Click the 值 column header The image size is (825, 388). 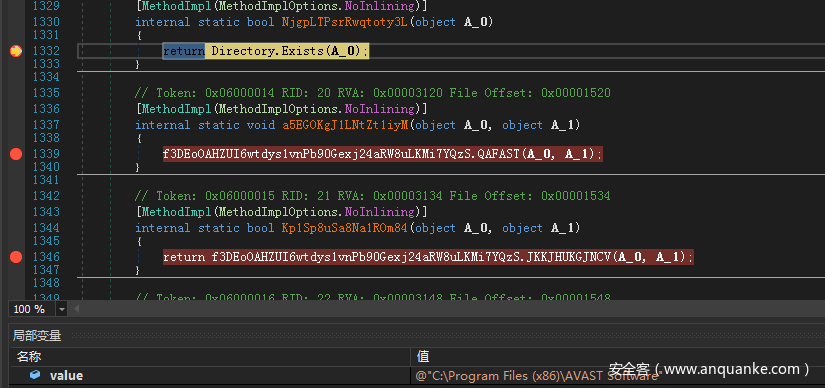coord(423,357)
